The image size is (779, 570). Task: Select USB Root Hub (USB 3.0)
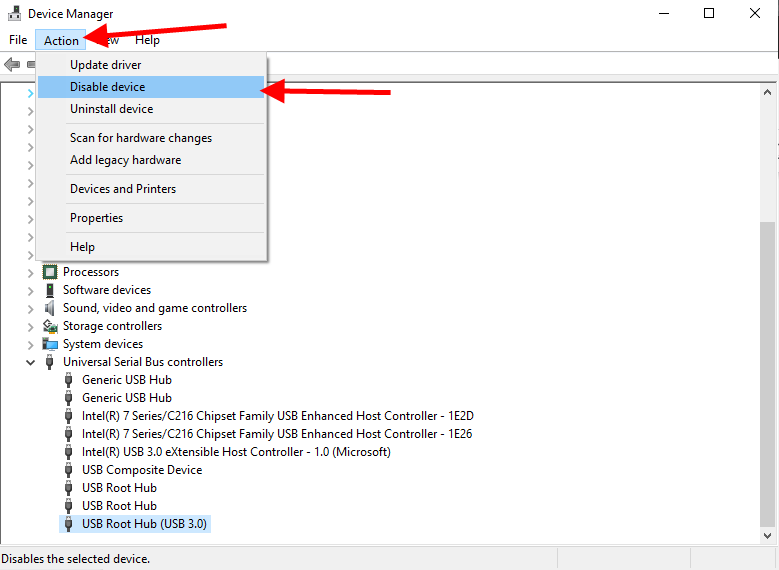[144, 524]
